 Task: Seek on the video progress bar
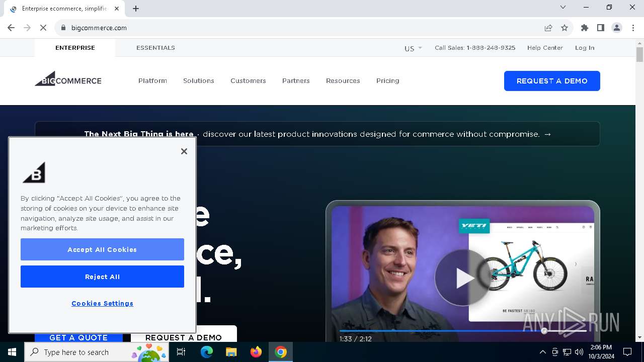point(463,330)
